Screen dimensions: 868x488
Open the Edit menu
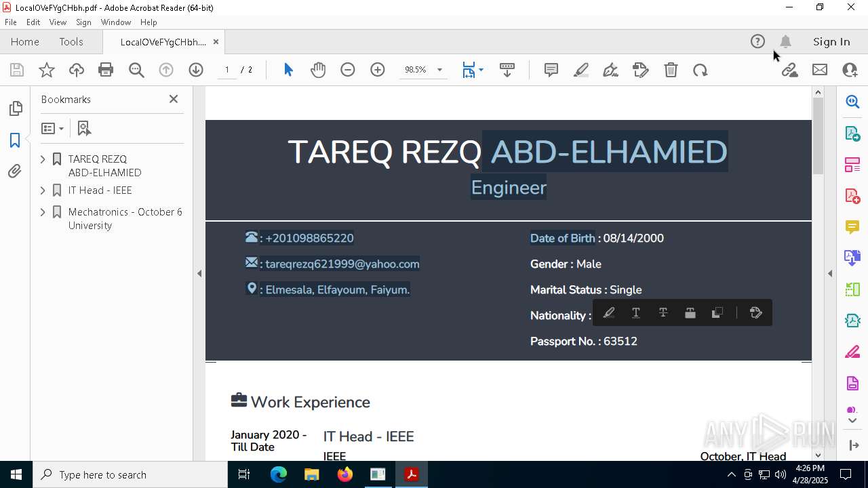coord(33,22)
